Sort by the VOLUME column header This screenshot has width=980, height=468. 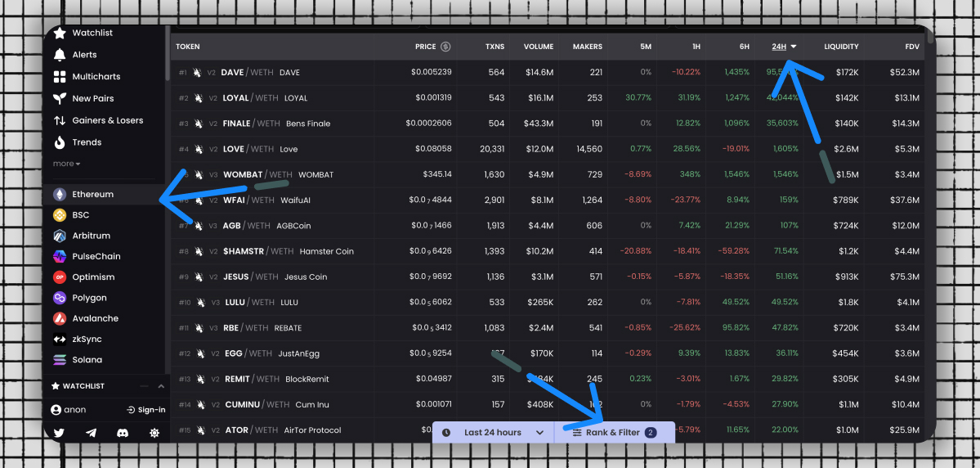pos(539,47)
